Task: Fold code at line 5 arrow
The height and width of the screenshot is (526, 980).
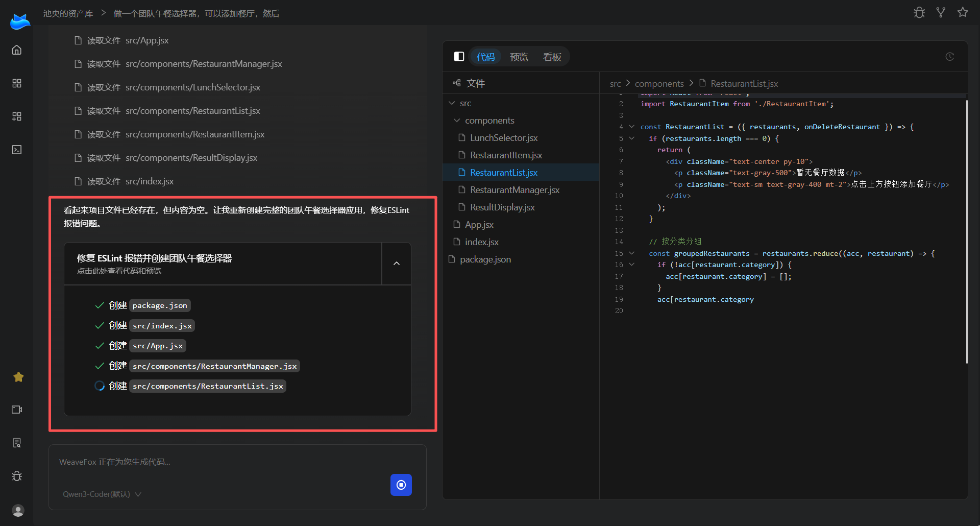Action: [x=631, y=138]
